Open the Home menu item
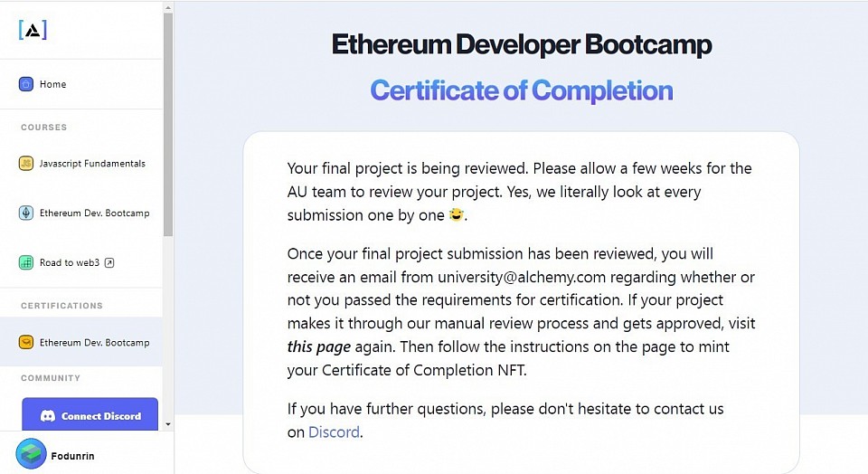Screen dimensions: 868x474 coord(81,84)
